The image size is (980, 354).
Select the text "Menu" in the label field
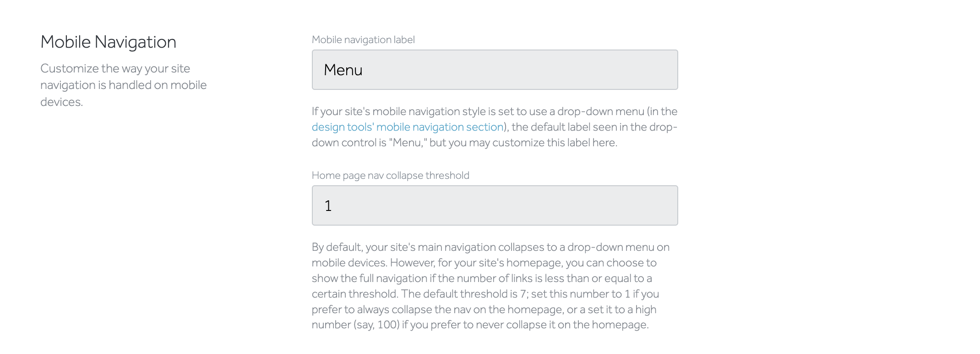point(343,70)
